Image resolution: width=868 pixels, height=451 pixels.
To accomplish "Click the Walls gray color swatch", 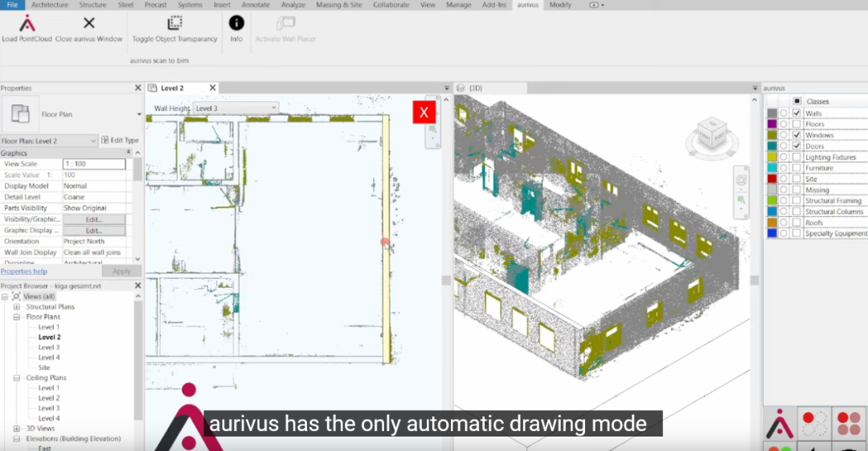I will [772, 113].
